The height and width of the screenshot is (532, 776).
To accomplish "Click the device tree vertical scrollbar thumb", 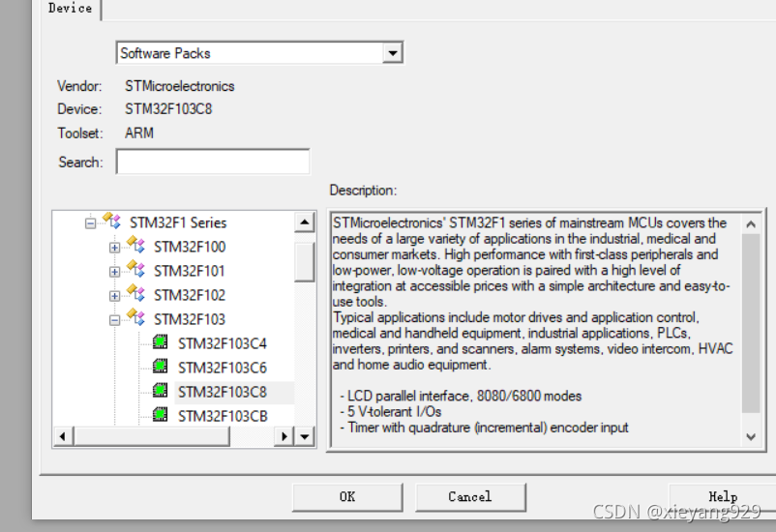I will point(305,262).
